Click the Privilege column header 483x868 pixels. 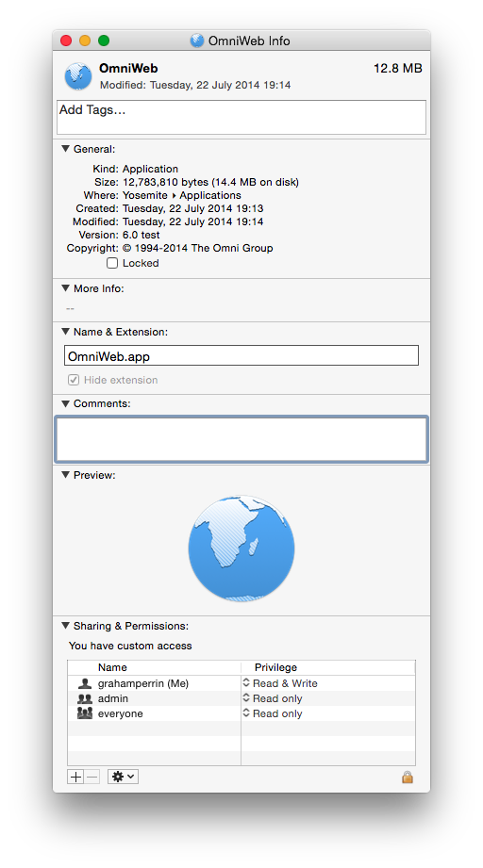[x=275, y=667]
